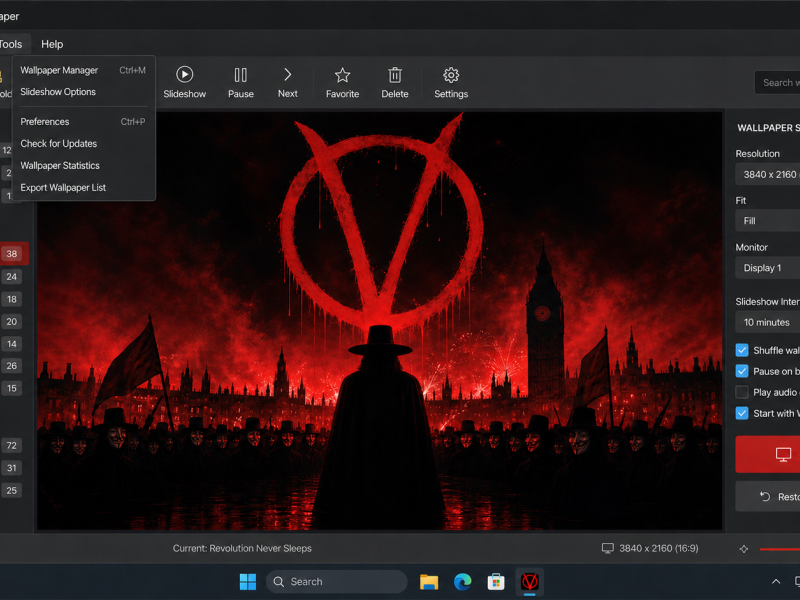The image size is (800, 600).
Task: Delete the current wallpaper
Action: pyautogui.click(x=394, y=83)
